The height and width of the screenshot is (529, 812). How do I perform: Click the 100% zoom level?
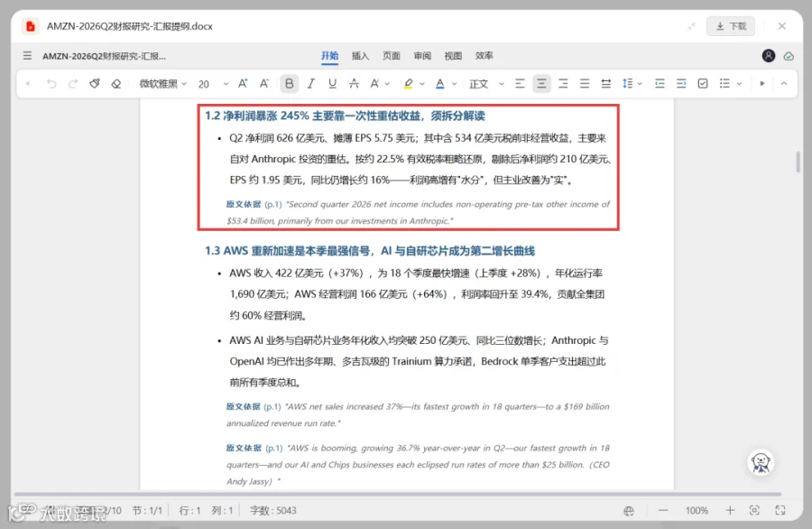(x=697, y=511)
